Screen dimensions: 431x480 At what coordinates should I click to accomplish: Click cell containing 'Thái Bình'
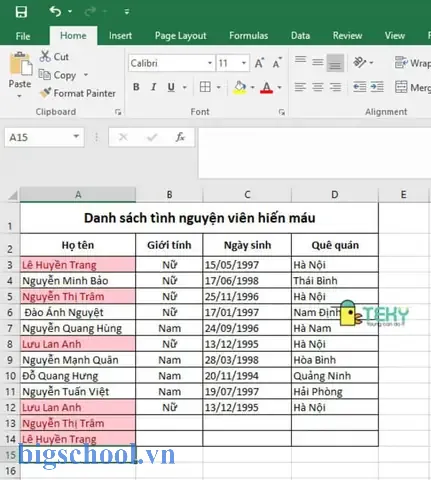pos(335,281)
